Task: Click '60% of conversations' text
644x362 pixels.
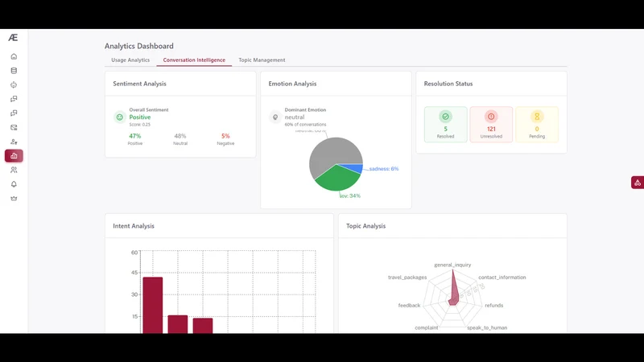Action: 305,125
